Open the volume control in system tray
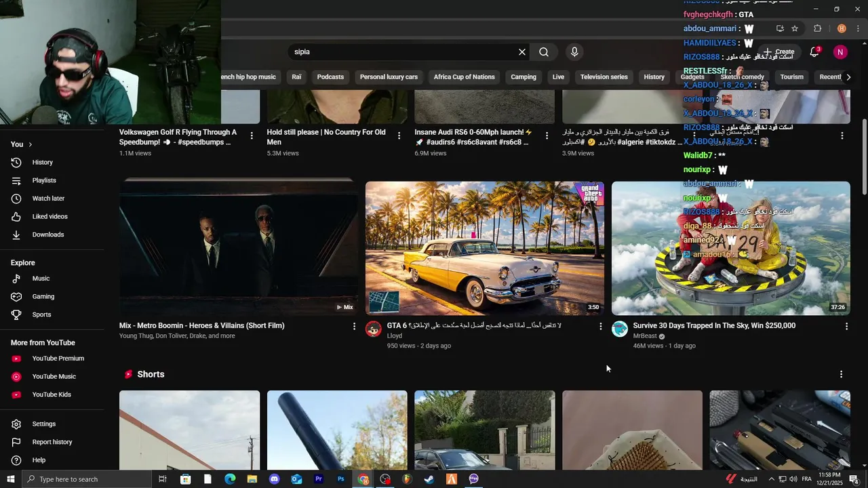The width and height of the screenshot is (868, 488). (793, 479)
